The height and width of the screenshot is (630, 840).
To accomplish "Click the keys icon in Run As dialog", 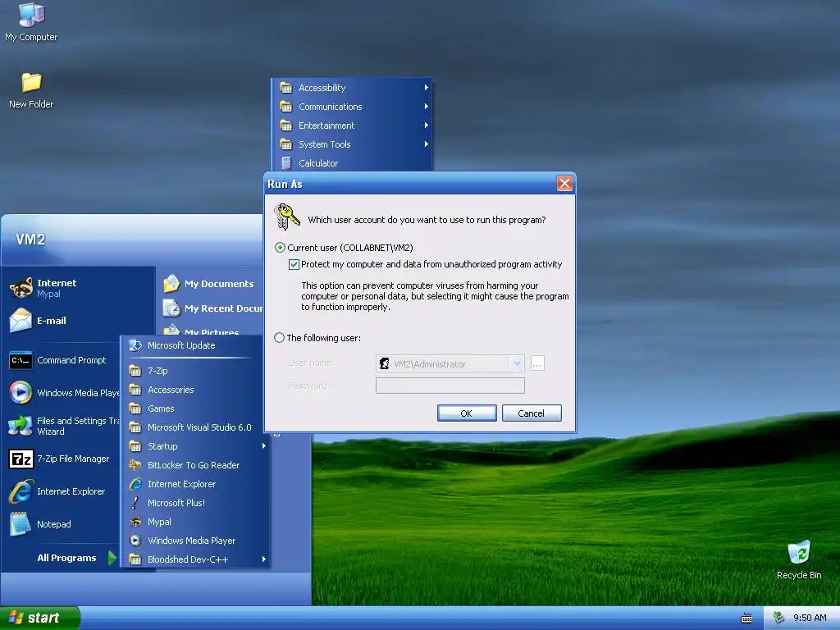I will (286, 216).
